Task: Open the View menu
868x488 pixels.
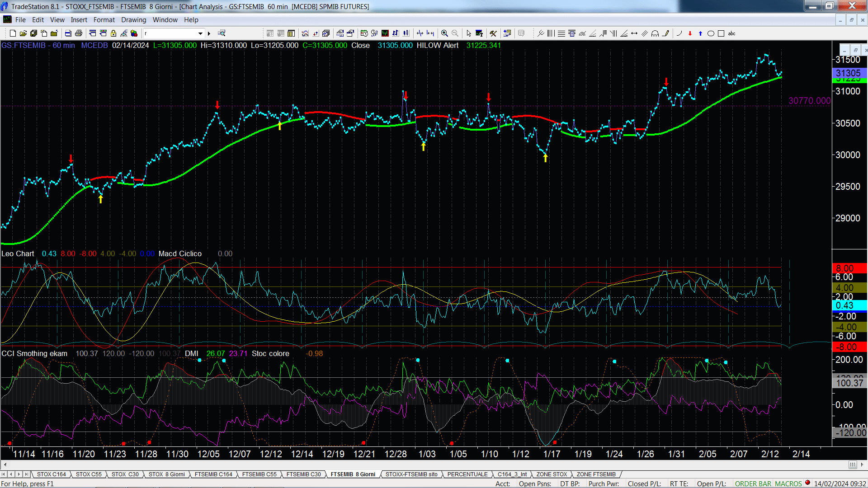Action: (57, 20)
